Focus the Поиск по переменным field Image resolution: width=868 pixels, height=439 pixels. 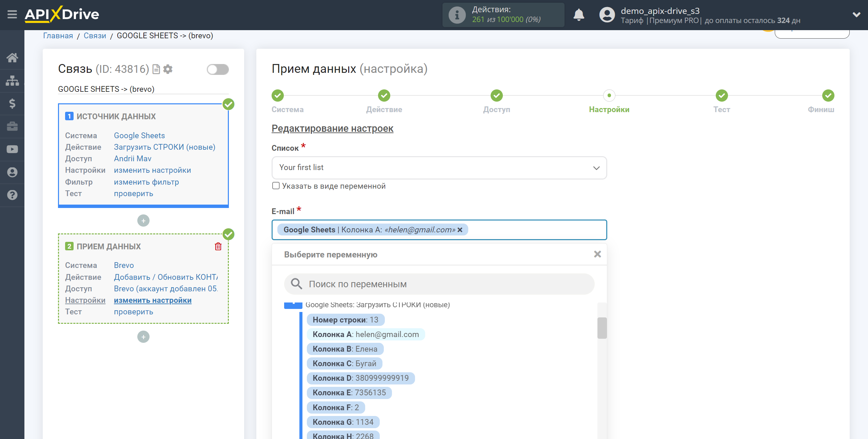pos(439,284)
